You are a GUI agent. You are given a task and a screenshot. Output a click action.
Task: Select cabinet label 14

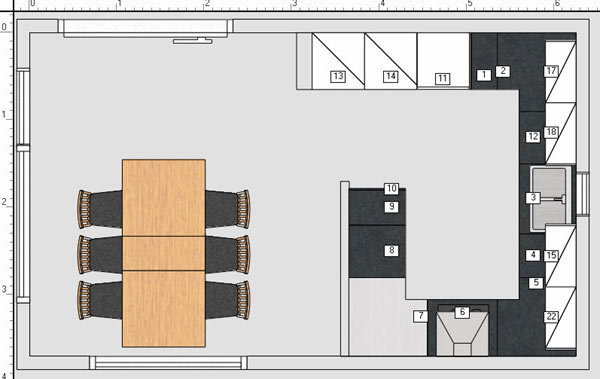pyautogui.click(x=391, y=76)
